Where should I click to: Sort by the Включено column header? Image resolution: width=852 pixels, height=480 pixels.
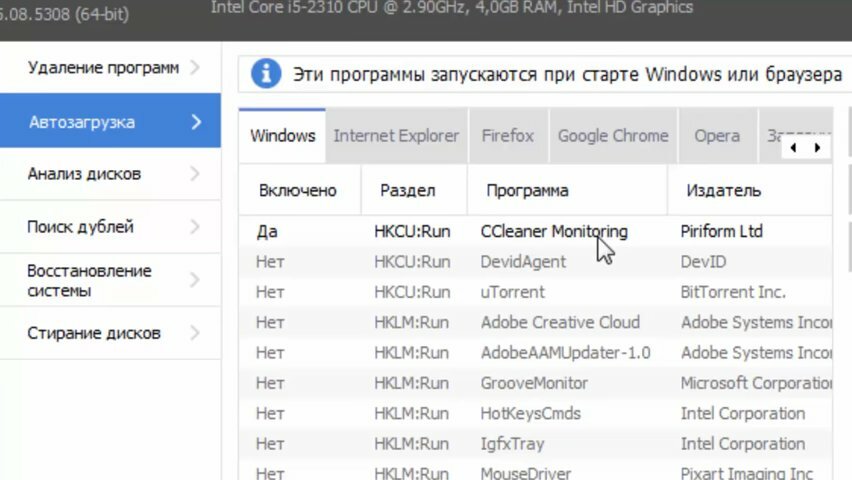click(299, 190)
